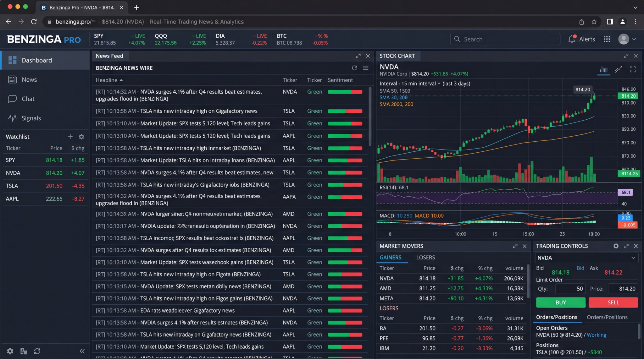Open the News Feed options menu
Viewport: 644px width, 359px height.
tap(365, 68)
